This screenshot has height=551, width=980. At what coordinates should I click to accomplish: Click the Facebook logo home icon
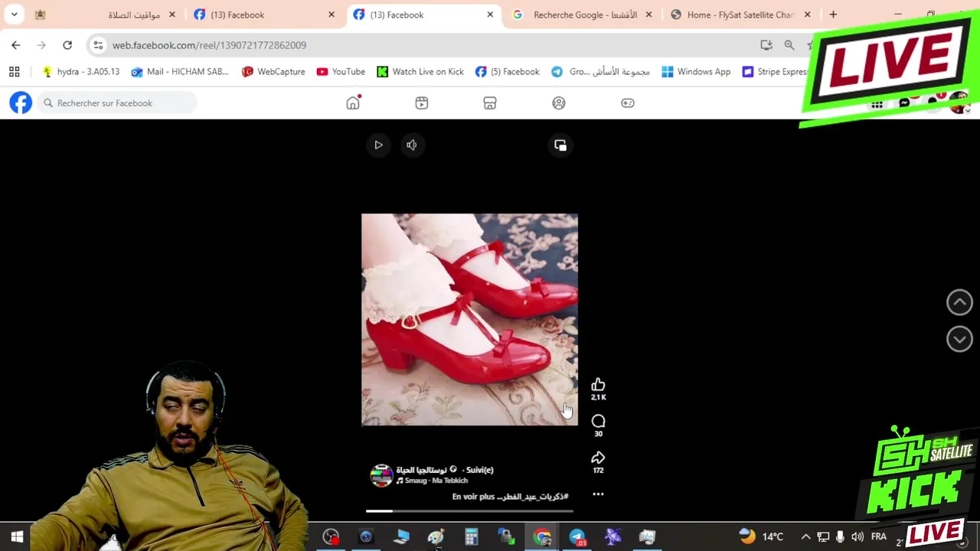point(21,103)
